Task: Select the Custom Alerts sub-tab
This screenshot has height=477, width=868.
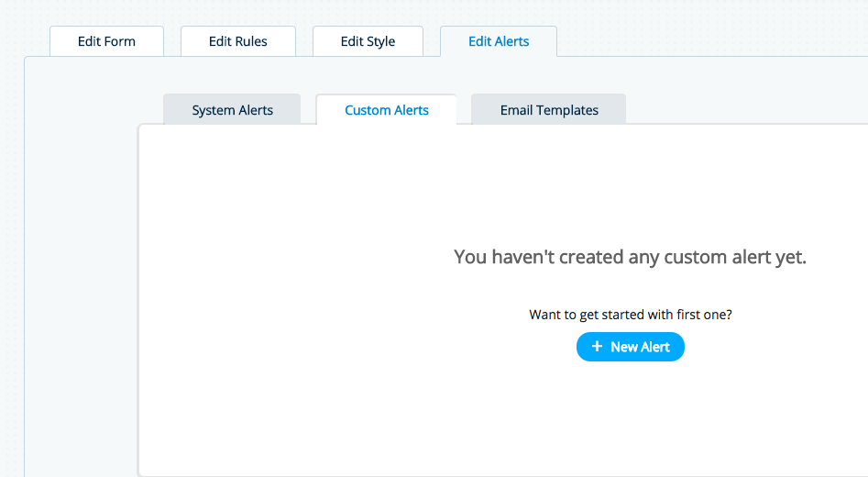Action: (x=386, y=110)
